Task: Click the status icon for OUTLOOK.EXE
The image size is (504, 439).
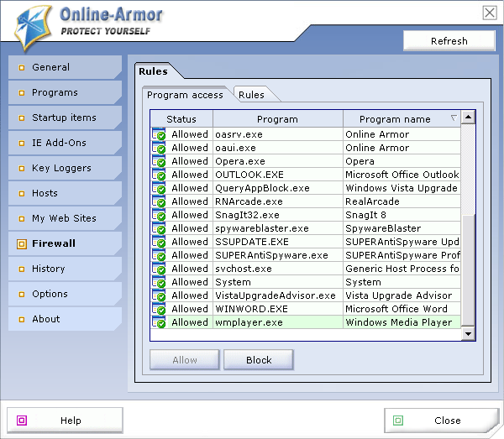Action: coord(159,175)
